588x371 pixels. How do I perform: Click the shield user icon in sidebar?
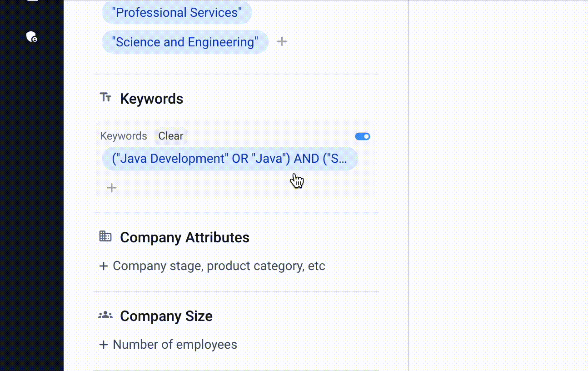[x=31, y=37]
